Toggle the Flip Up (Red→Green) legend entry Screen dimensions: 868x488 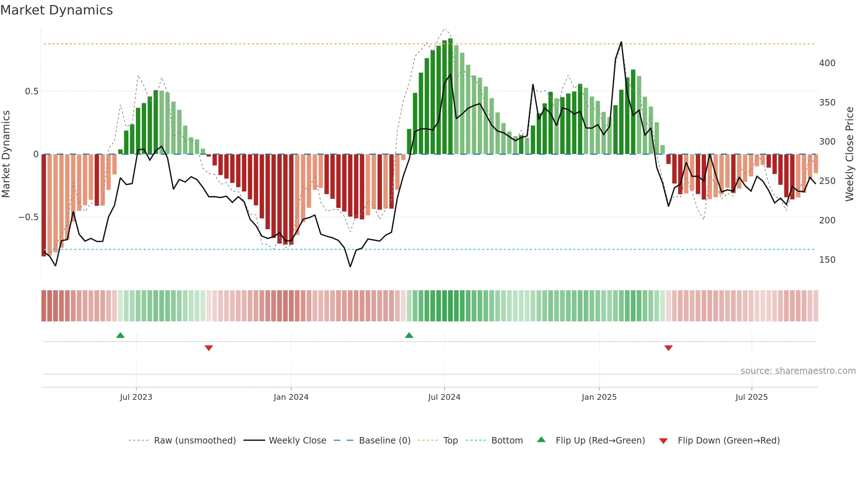(x=591, y=440)
